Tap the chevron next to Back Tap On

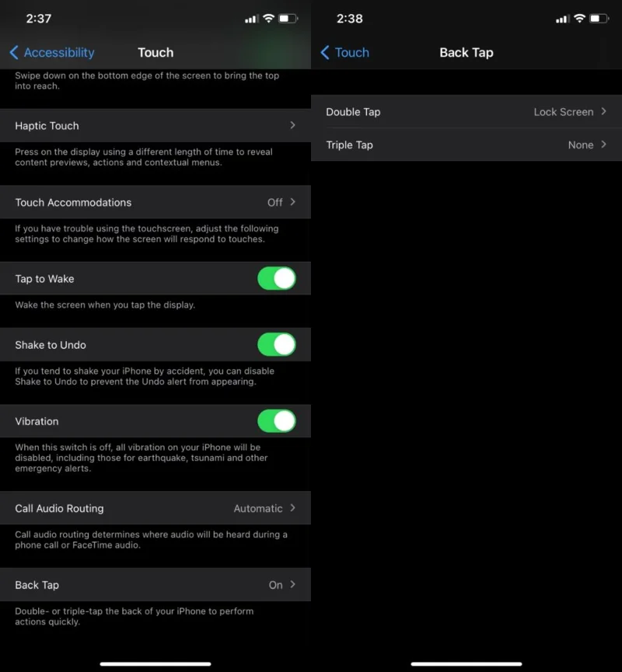click(x=292, y=584)
